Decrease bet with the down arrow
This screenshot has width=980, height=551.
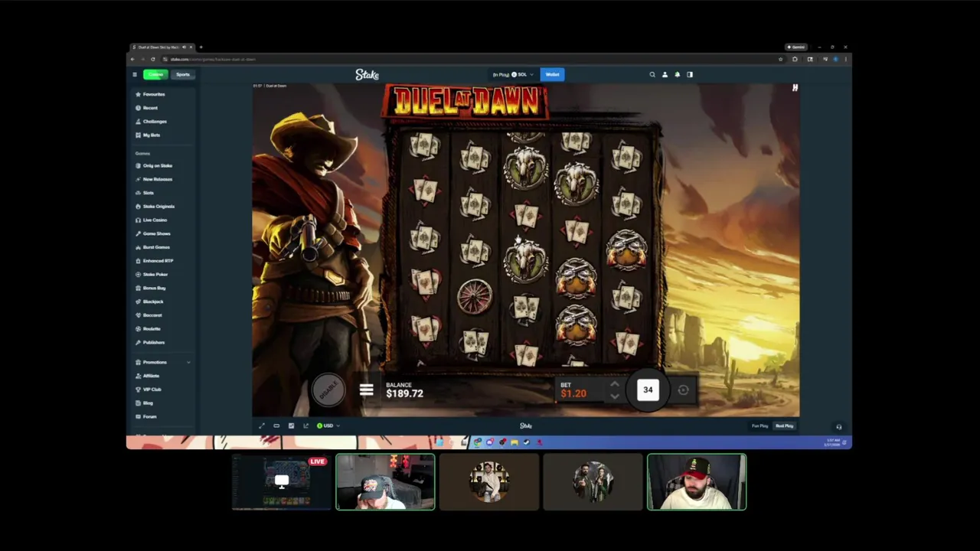pyautogui.click(x=614, y=396)
